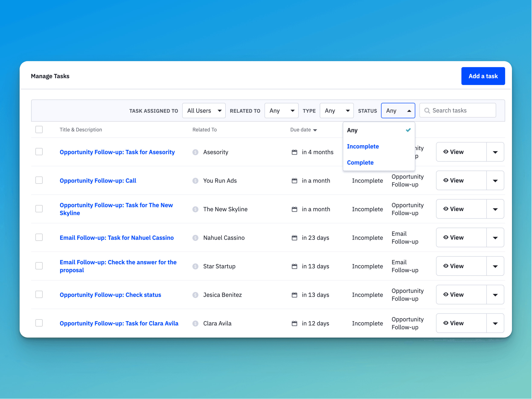Click the calendar icon for Jesica Benitez task

coord(294,295)
